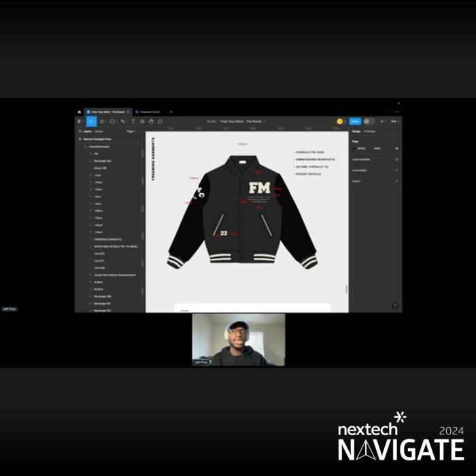Click the Figma home icon

coord(79,112)
